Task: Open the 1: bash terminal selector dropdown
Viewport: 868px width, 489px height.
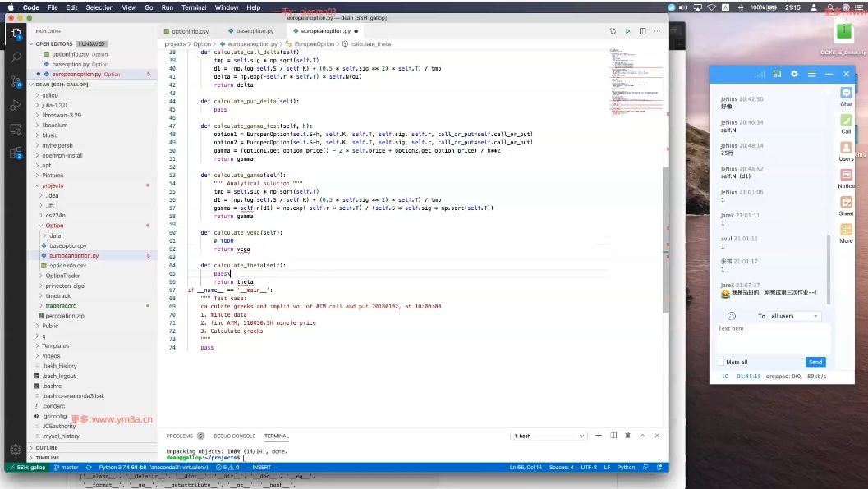Action: 549,436
